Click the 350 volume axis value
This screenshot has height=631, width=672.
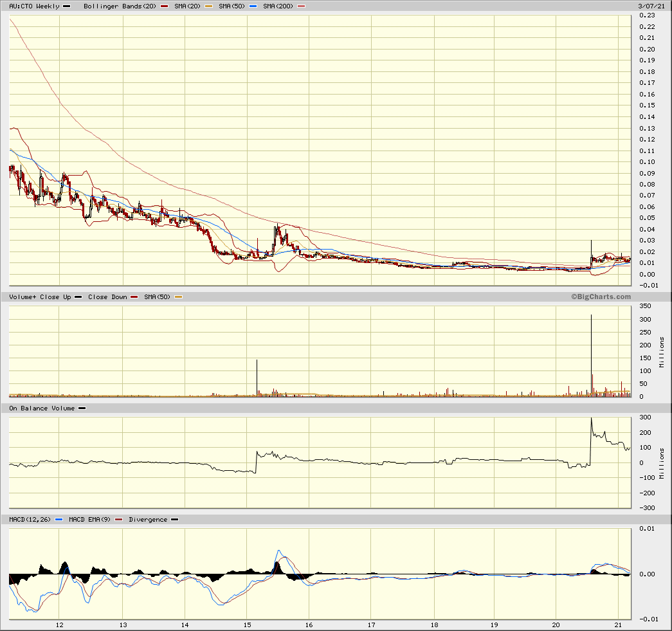click(646, 306)
